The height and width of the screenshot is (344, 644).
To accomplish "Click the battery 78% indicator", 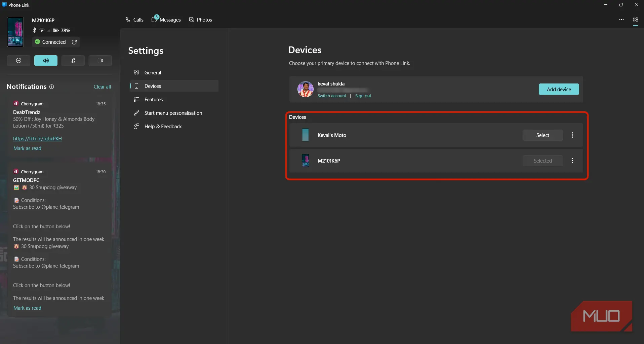I will coord(62,31).
